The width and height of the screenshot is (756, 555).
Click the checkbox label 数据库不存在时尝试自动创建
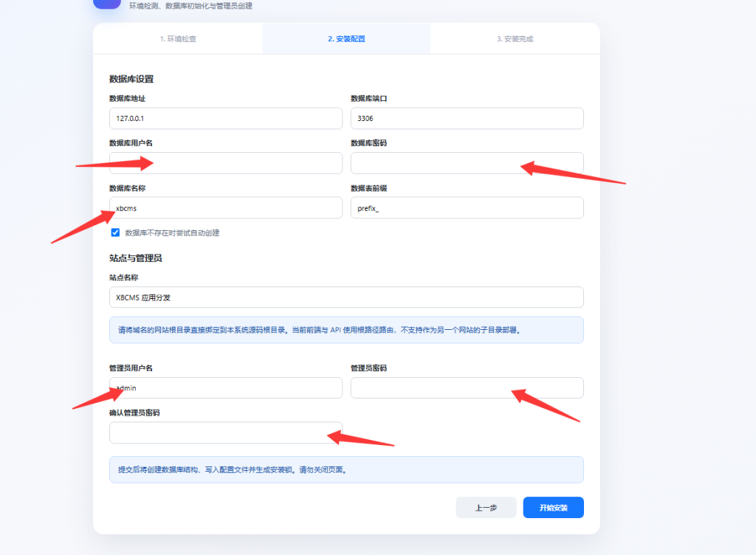point(173,233)
